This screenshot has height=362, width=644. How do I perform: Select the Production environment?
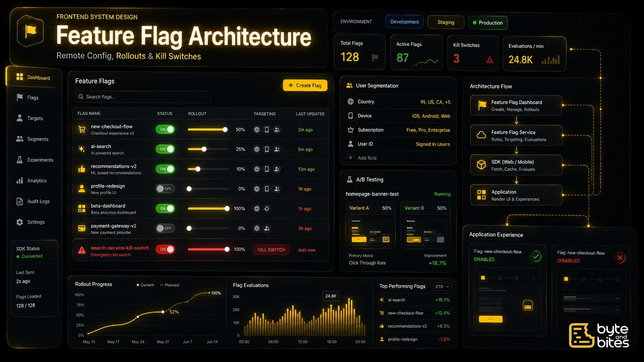pos(488,23)
